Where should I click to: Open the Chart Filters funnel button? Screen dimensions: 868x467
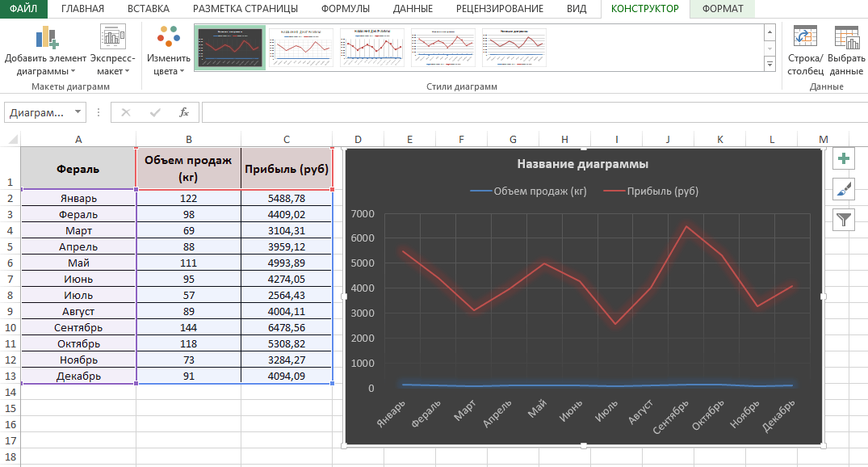(844, 219)
